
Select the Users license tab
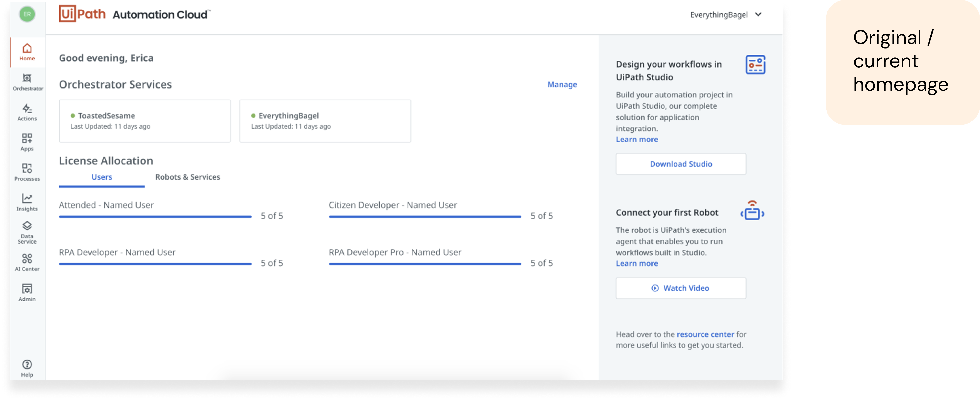pos(102,177)
